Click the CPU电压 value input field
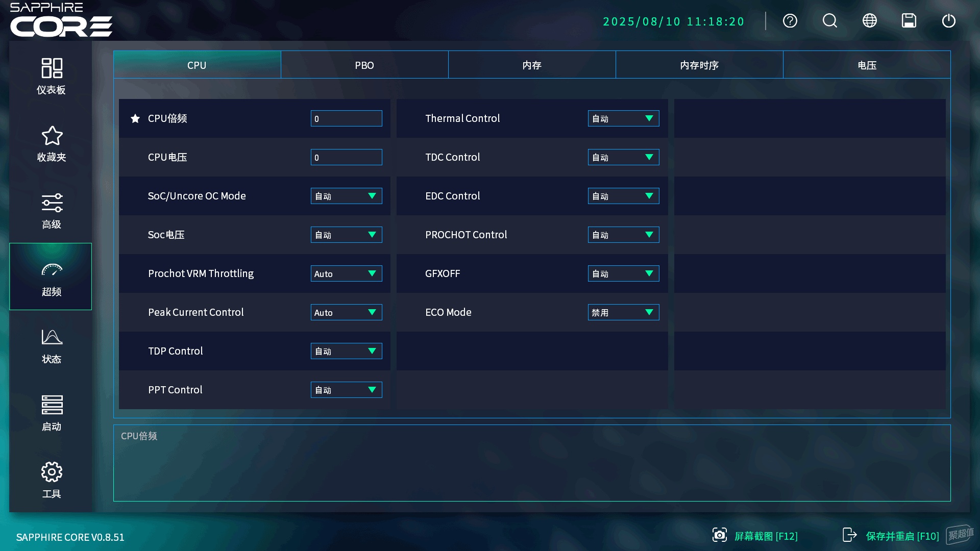980x551 pixels. click(347, 157)
